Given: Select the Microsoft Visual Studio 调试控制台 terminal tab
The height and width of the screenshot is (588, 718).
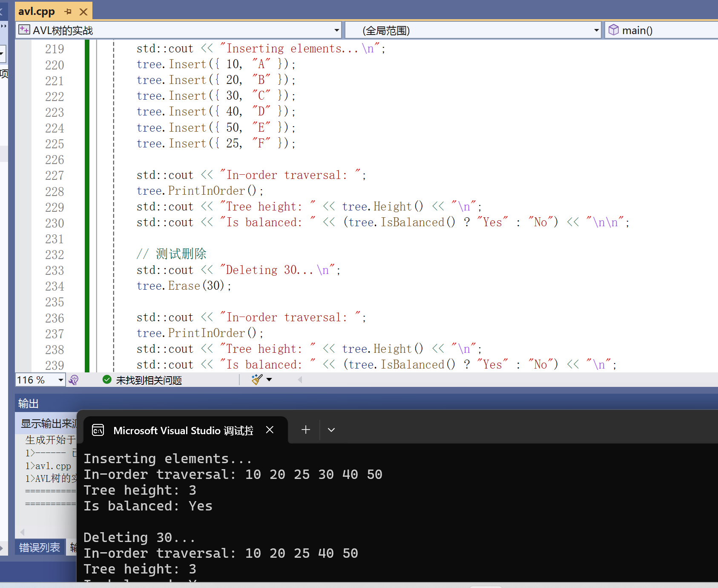Looking at the screenshot, I should [x=183, y=431].
